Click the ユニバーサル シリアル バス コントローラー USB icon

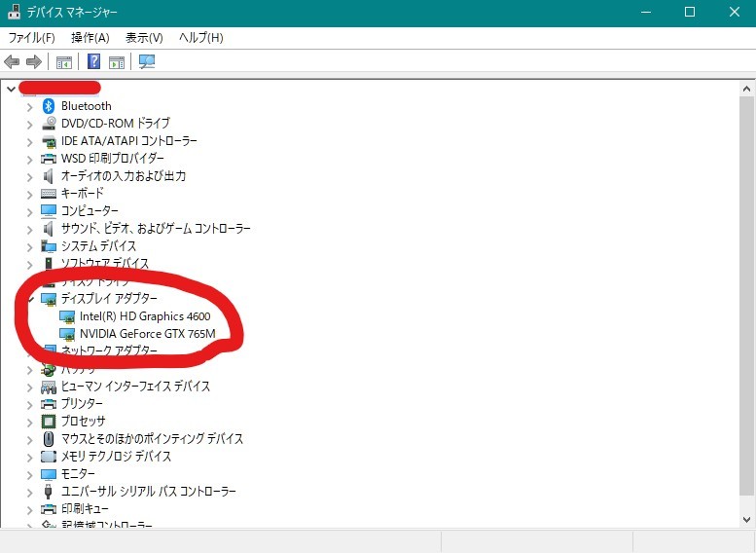coord(49,492)
